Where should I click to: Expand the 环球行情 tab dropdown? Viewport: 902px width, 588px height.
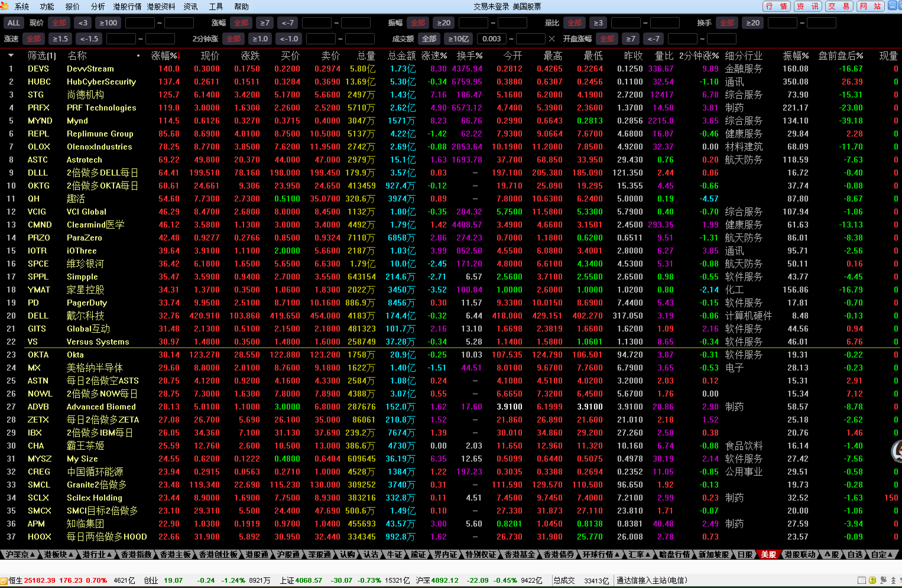[617, 554]
